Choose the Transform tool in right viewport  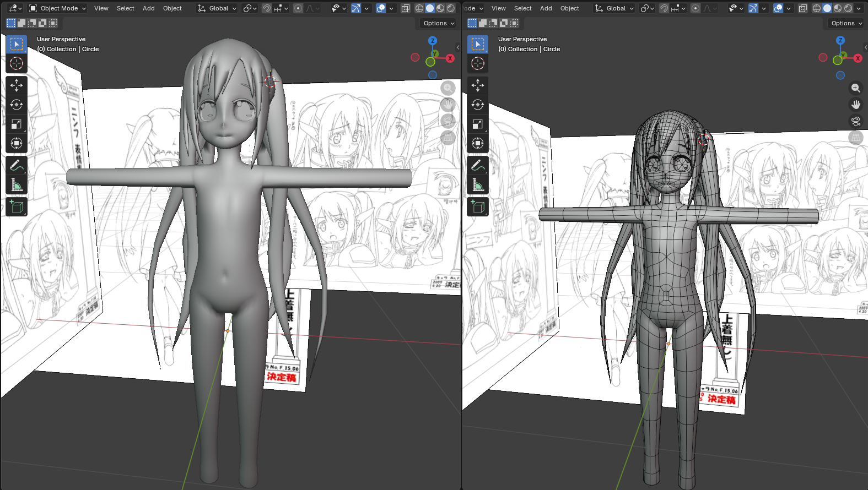coord(478,143)
